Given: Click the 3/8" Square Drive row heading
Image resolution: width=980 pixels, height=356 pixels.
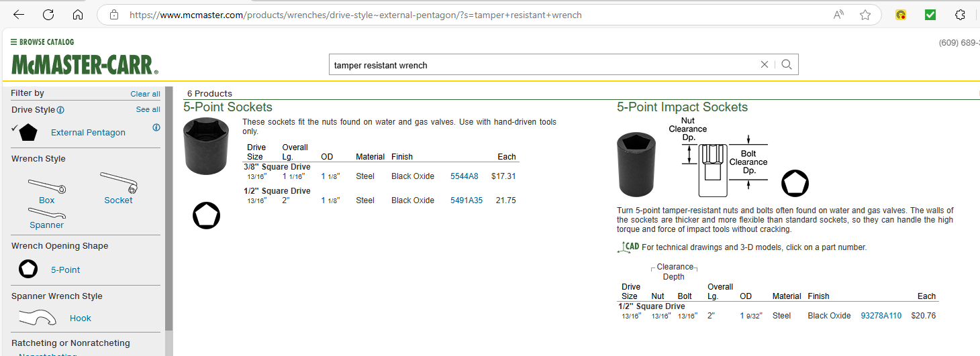Looking at the screenshot, I should 277,167.
